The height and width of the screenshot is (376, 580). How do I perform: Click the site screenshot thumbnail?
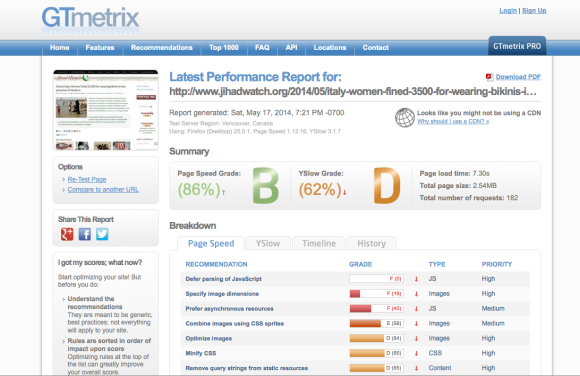106,110
